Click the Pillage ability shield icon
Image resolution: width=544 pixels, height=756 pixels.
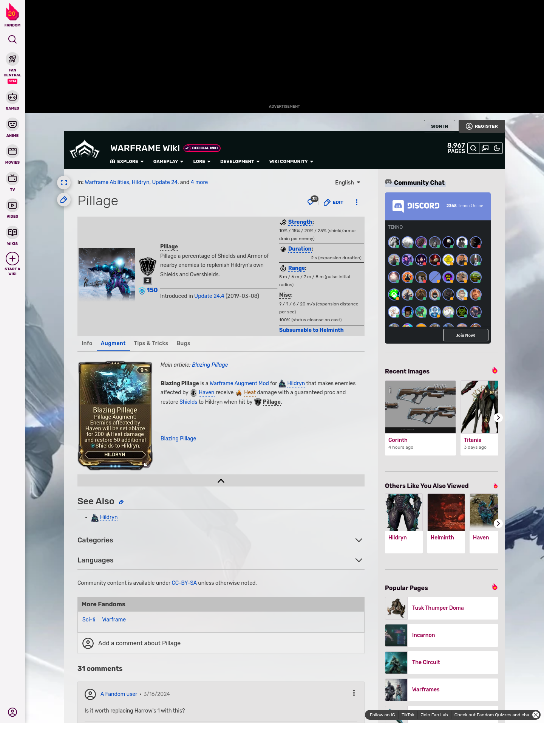pyautogui.click(x=148, y=267)
